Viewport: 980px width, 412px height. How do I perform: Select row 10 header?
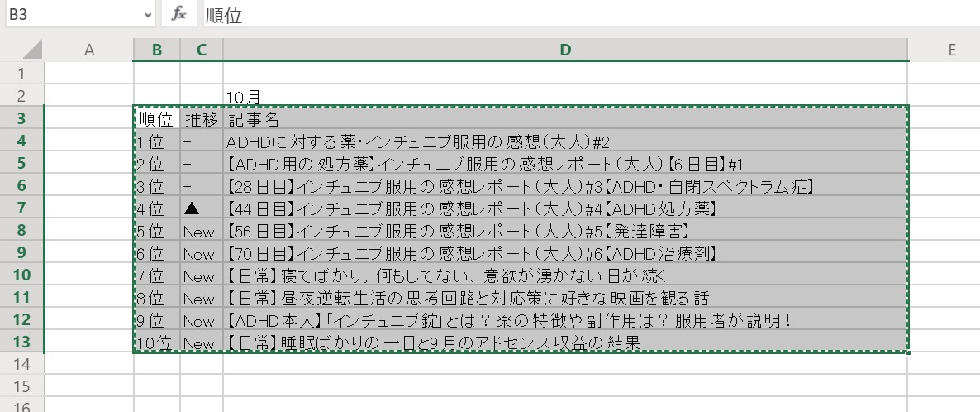(22, 274)
